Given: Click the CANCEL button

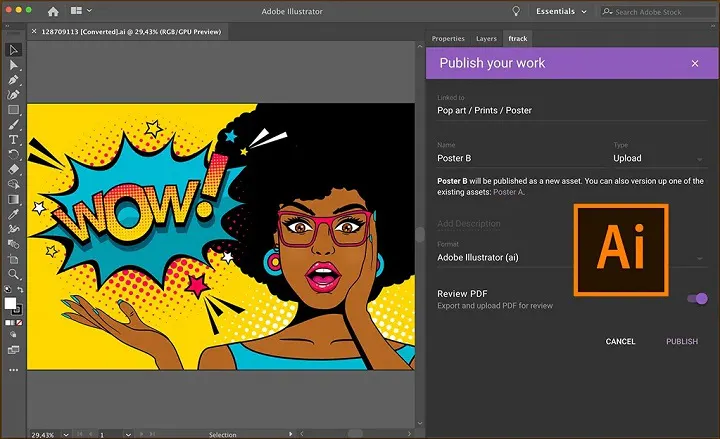Looking at the screenshot, I should click(620, 342).
